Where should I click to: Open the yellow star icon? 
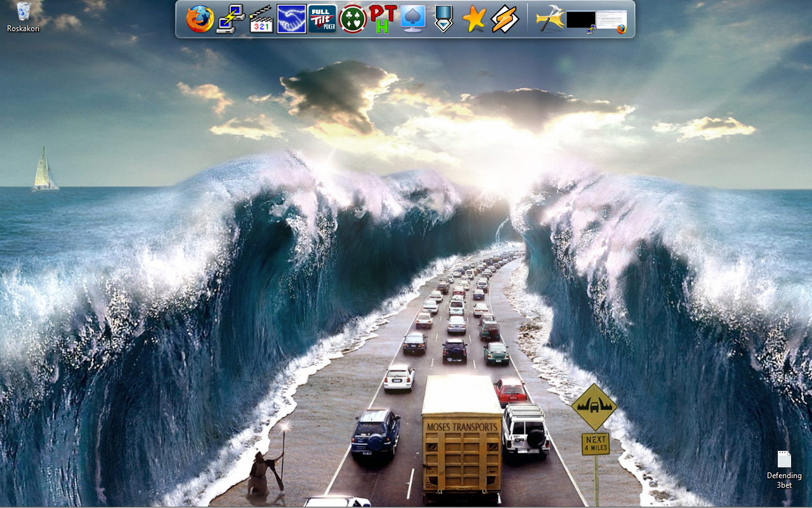coord(474,20)
